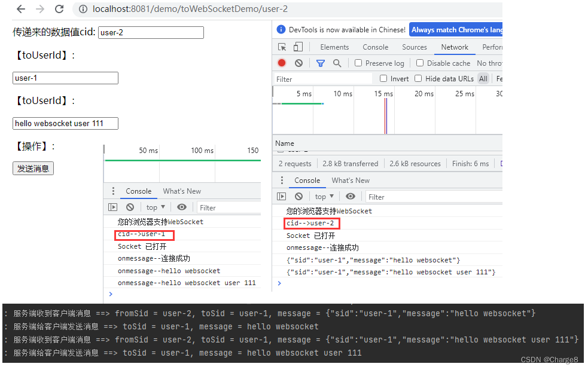Click the Name column header
The width and height of the screenshot is (588, 370).
(x=285, y=143)
